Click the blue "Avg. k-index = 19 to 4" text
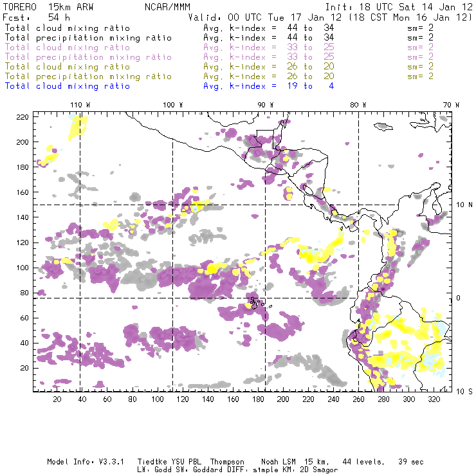The height and width of the screenshot is (476, 476). (269, 86)
